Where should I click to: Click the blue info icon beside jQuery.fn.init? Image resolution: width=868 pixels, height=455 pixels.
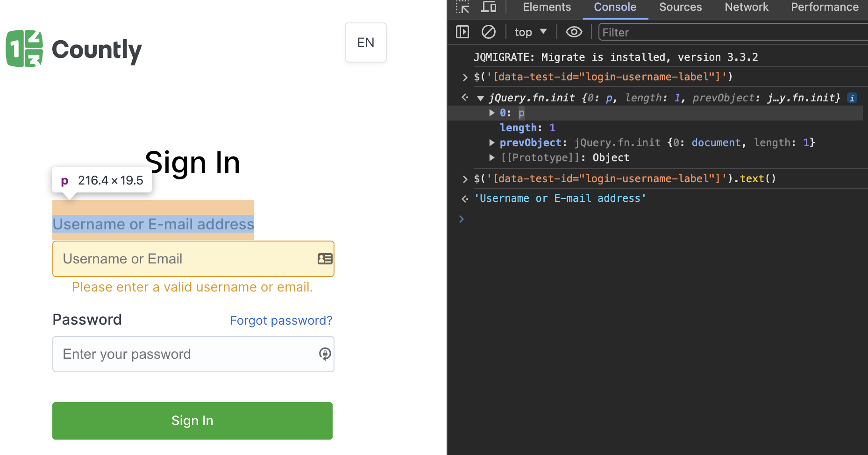852,98
